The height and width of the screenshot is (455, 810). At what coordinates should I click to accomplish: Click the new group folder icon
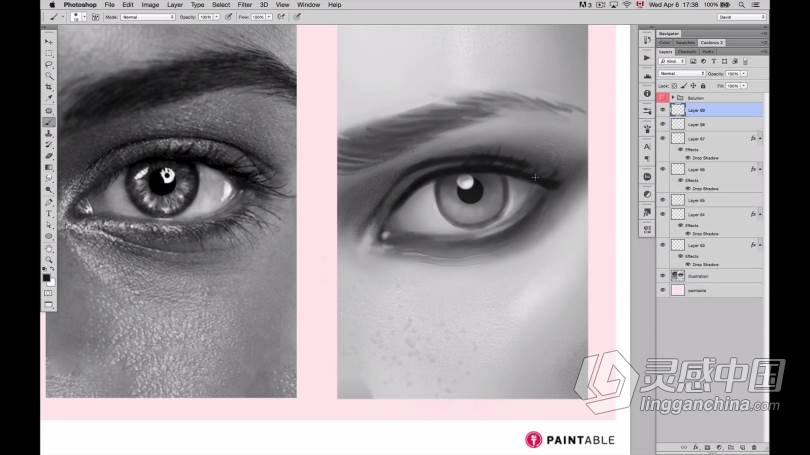[732, 447]
